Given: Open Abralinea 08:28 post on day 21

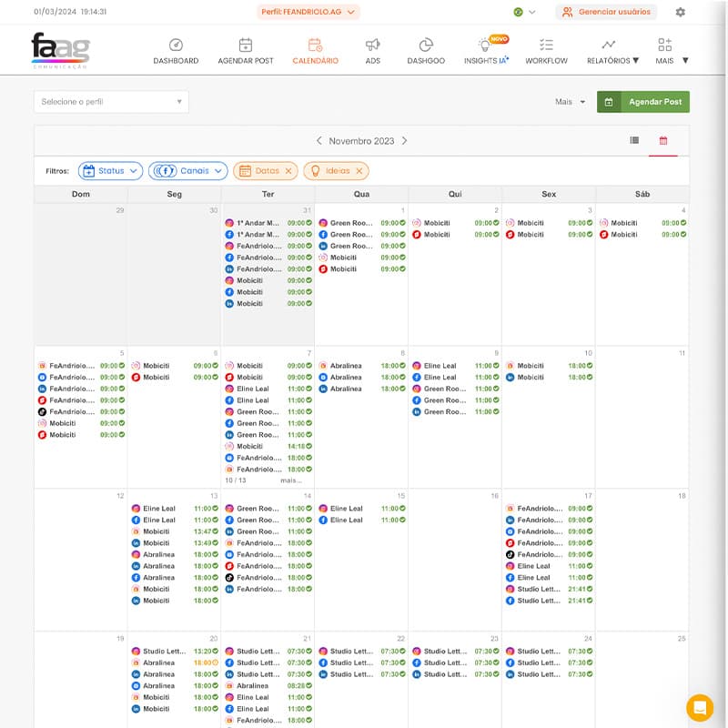Looking at the screenshot, I should [x=268, y=686].
